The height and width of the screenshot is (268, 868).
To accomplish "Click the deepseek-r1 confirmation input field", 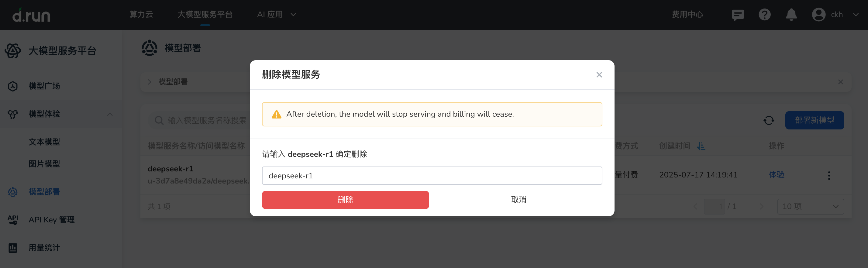I will [432, 175].
